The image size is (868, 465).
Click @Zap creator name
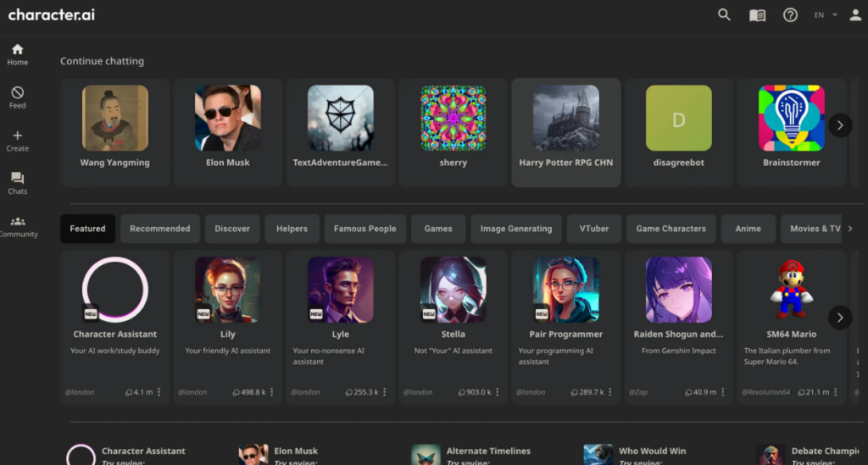click(x=637, y=392)
